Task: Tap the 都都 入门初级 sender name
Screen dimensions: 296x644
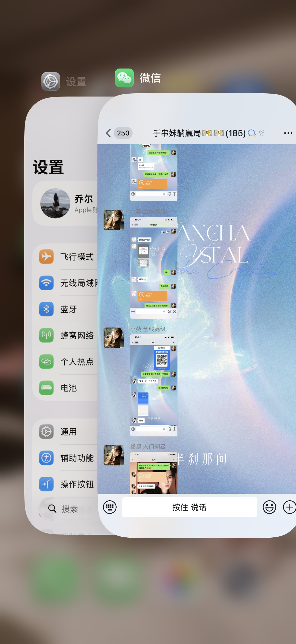Action: [x=148, y=447]
